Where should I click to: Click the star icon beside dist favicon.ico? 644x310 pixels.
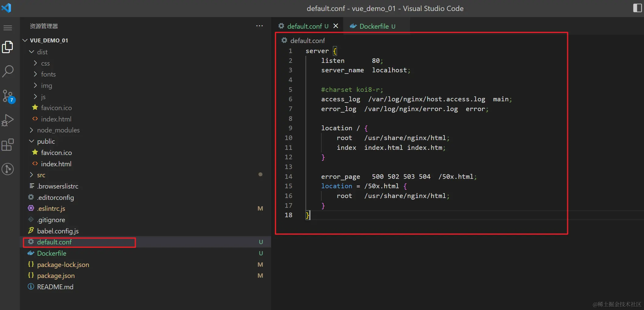point(35,107)
